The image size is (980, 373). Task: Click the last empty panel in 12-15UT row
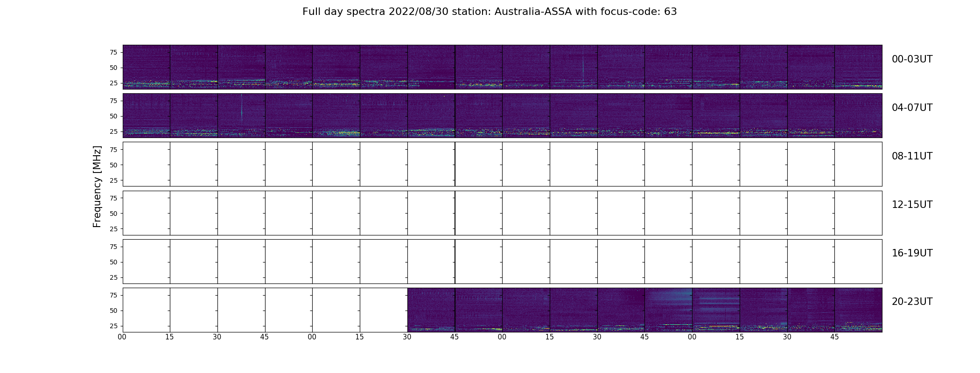tap(858, 213)
